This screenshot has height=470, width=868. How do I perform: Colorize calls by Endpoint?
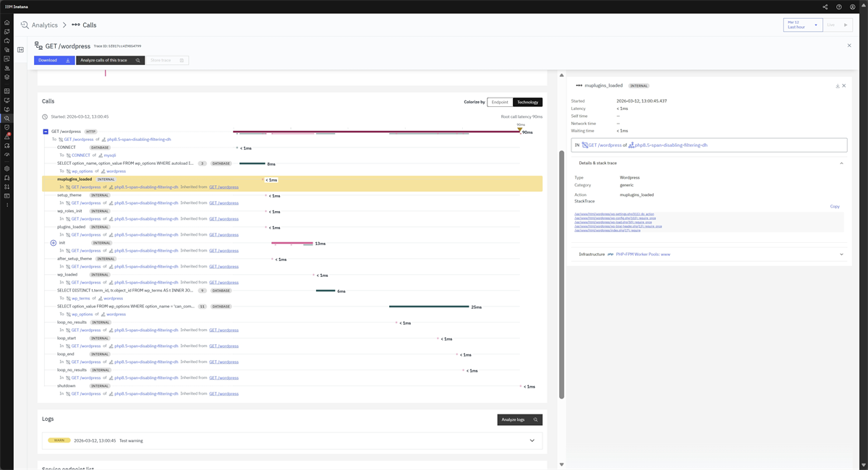[499, 102]
